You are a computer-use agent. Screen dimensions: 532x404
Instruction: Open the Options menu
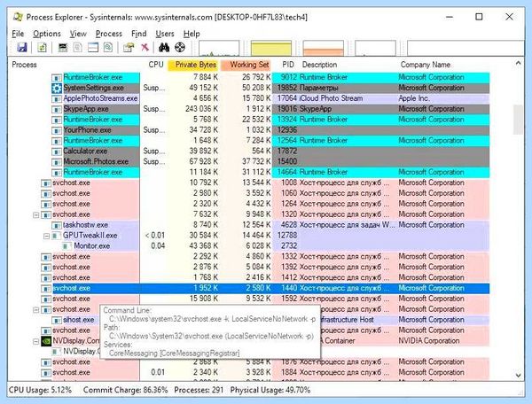(47, 34)
